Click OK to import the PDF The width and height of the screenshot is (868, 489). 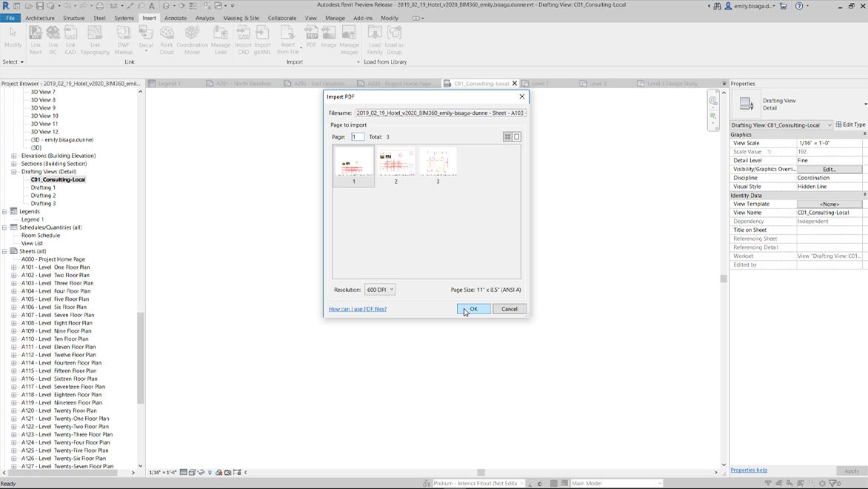tap(473, 308)
